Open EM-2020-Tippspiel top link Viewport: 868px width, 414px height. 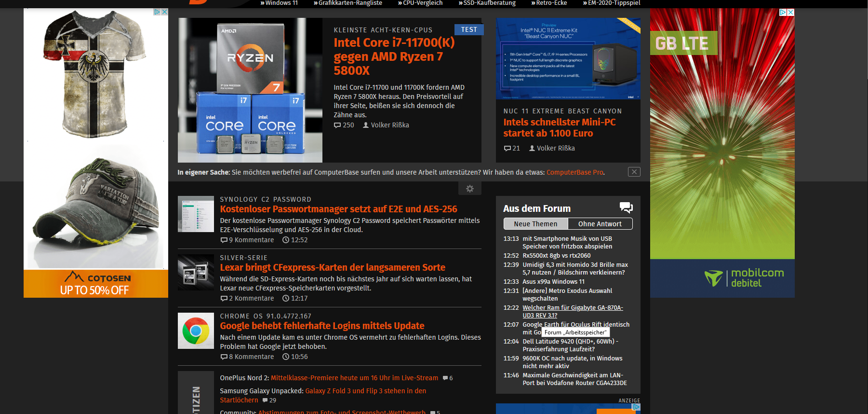pos(612,3)
